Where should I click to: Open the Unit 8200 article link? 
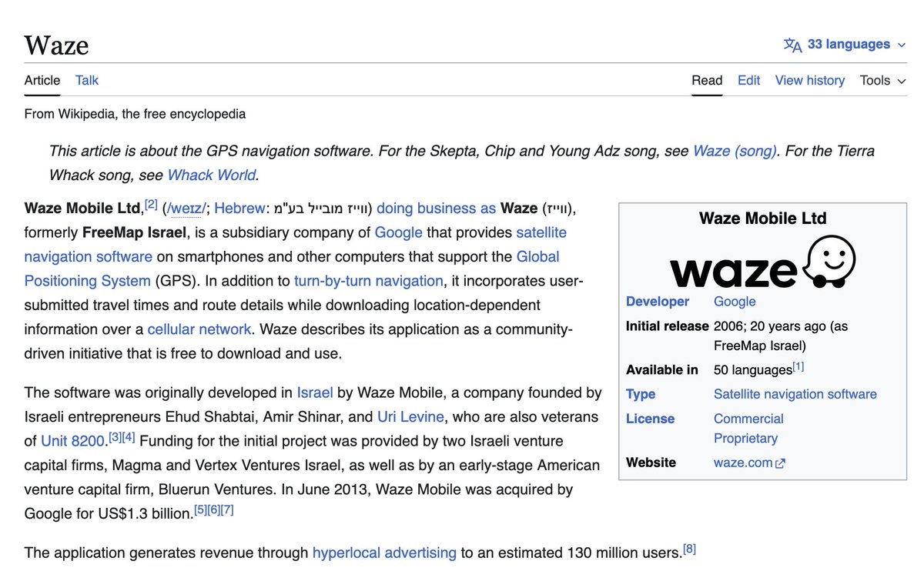click(x=72, y=441)
